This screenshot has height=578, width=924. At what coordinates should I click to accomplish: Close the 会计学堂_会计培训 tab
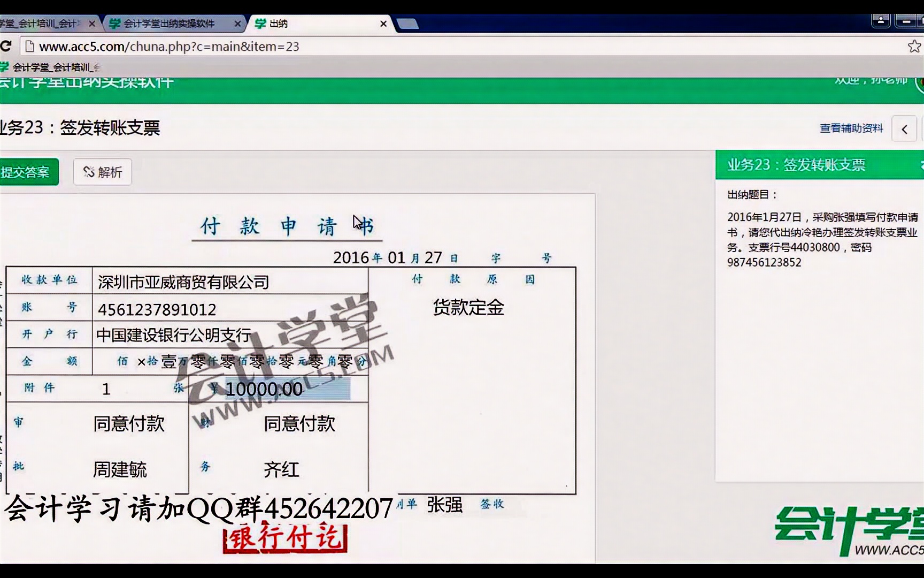(92, 24)
